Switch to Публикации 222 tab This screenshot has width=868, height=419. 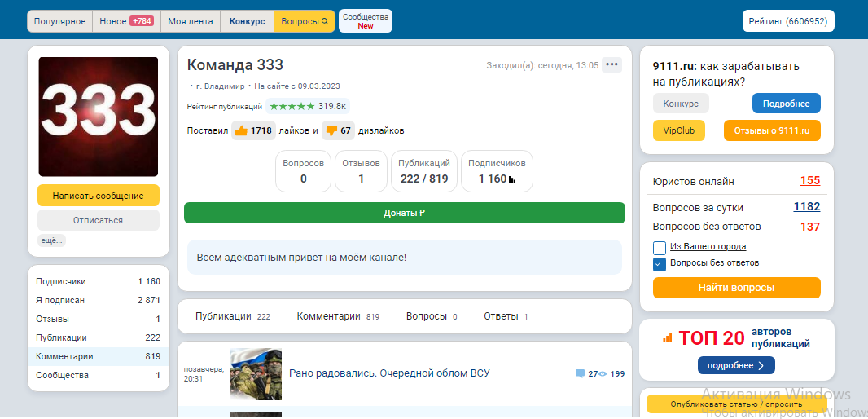coord(233,316)
